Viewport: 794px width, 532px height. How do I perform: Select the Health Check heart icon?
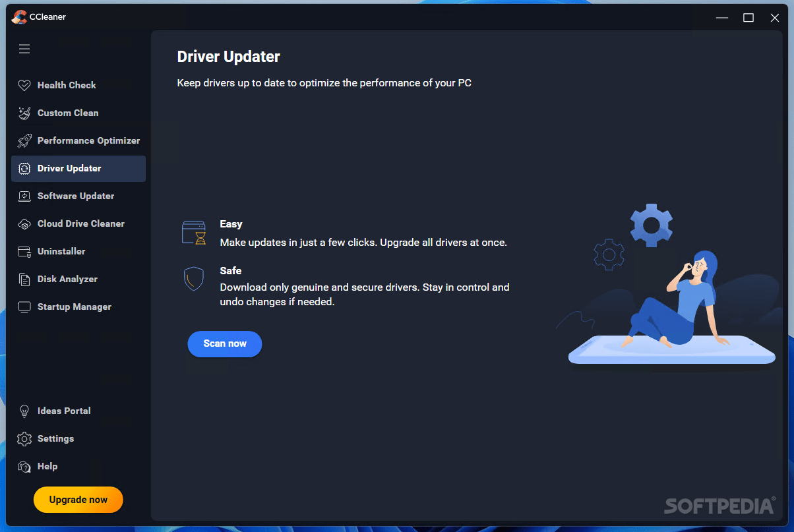click(x=24, y=85)
